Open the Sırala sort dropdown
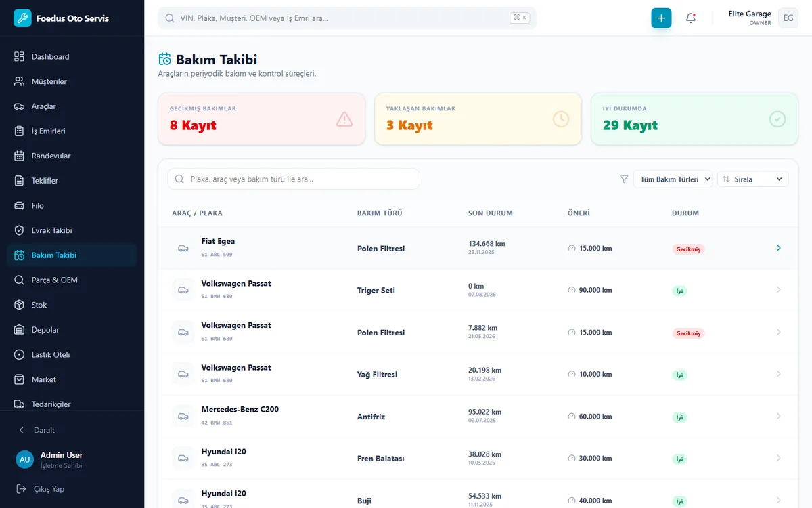This screenshot has height=508, width=812. tap(753, 179)
